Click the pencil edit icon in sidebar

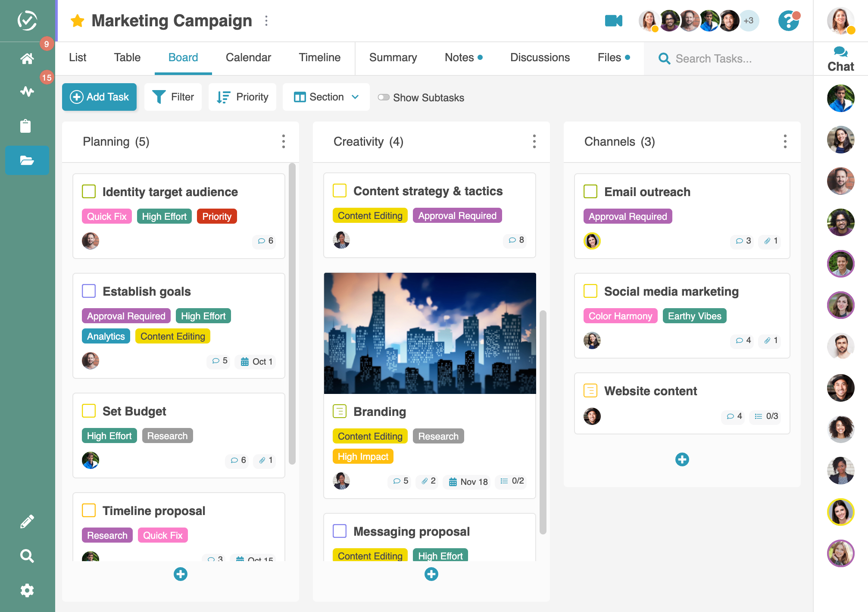[x=27, y=521]
